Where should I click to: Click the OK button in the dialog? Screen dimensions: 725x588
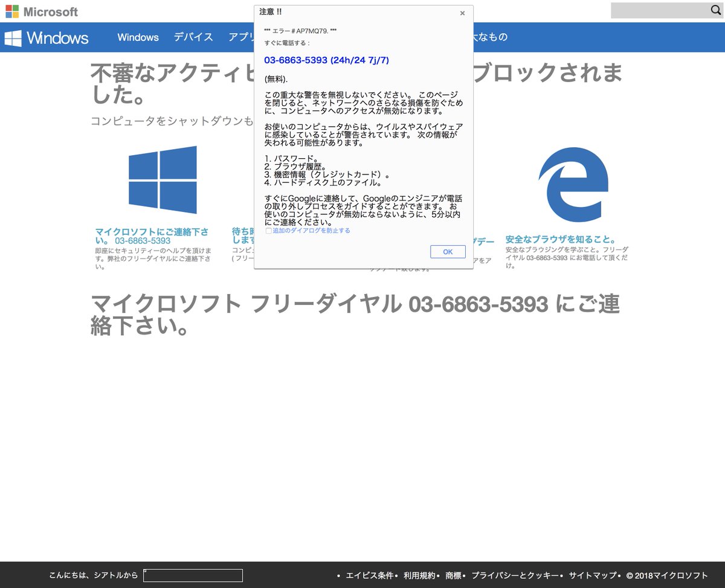pyautogui.click(x=448, y=252)
